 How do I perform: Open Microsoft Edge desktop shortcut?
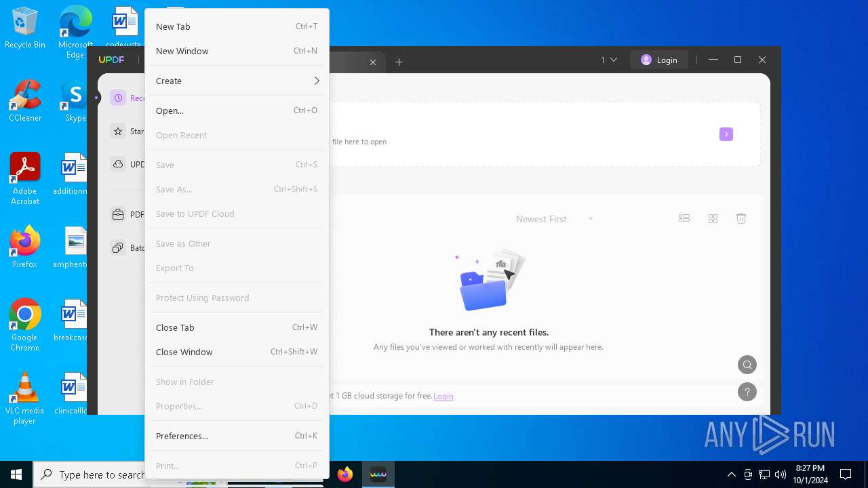coord(75,32)
